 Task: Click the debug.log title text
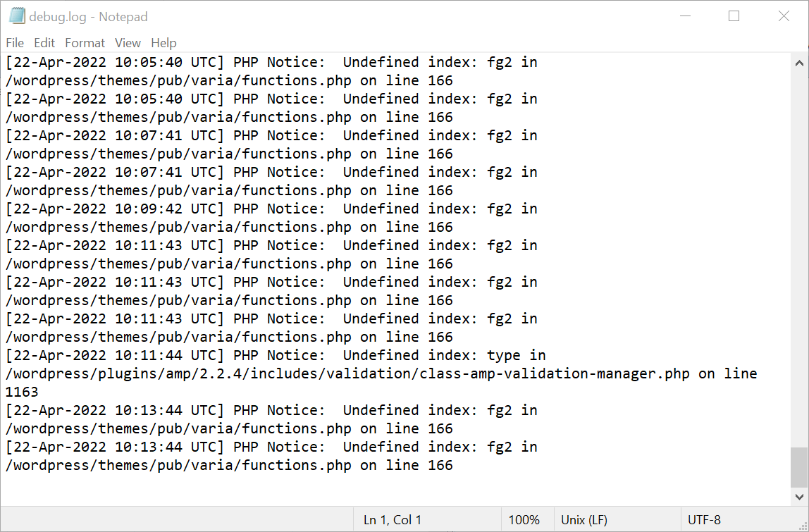(58, 16)
